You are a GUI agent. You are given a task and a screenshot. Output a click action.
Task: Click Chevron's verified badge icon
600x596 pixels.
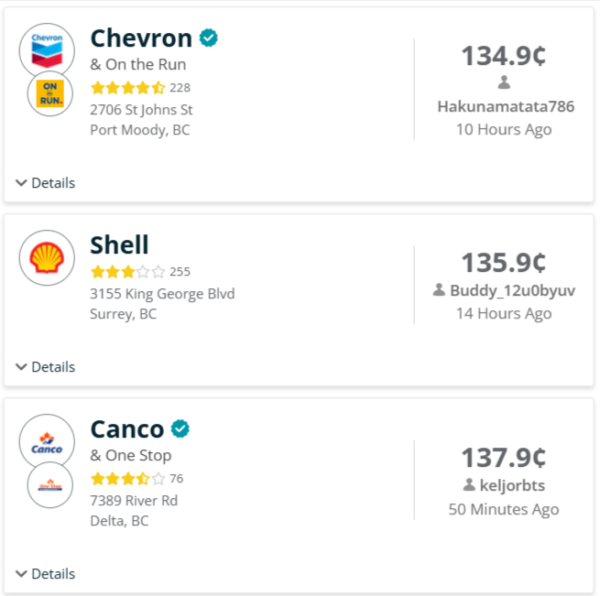tap(208, 38)
